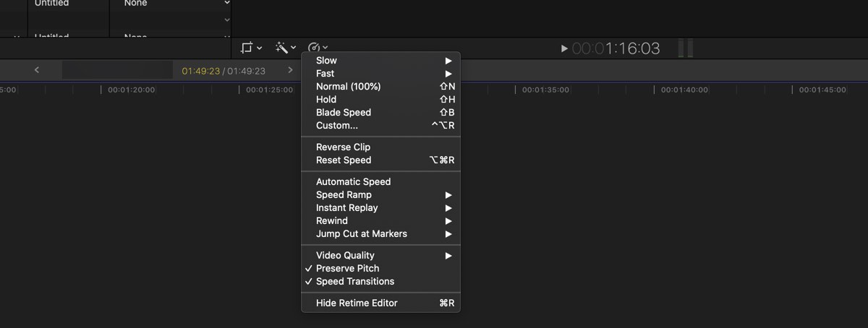Open the Custom... speed option
This screenshot has height=328, width=868.
[380, 126]
